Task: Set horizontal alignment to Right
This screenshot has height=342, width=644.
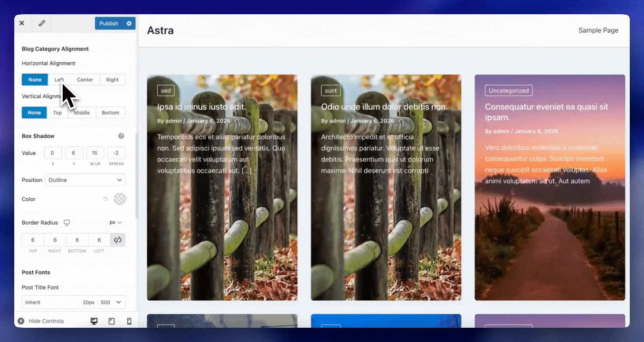Action: (x=113, y=80)
